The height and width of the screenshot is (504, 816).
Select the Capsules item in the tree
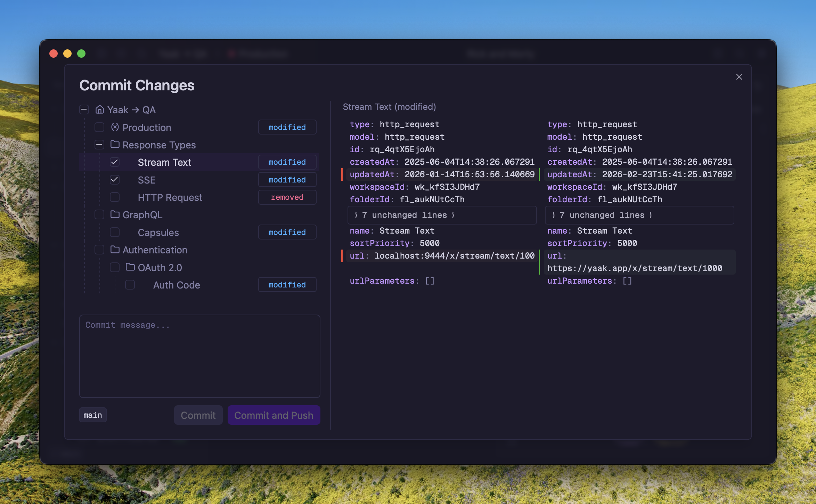click(158, 233)
